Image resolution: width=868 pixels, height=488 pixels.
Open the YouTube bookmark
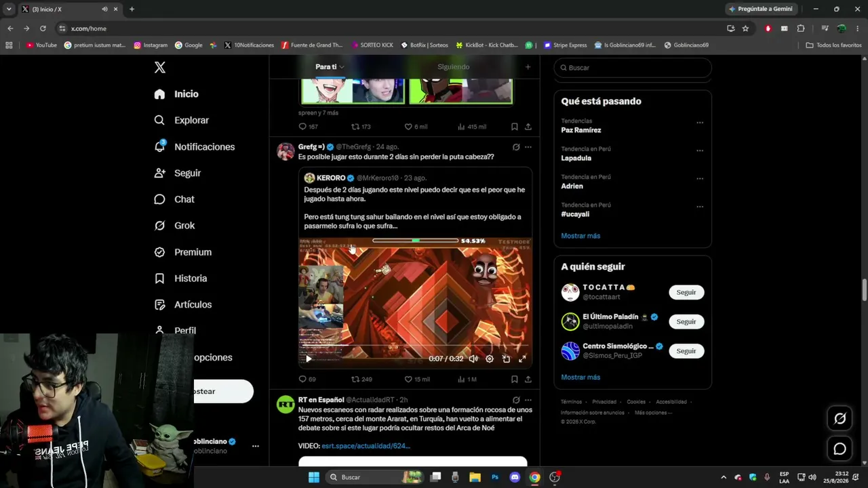point(41,45)
